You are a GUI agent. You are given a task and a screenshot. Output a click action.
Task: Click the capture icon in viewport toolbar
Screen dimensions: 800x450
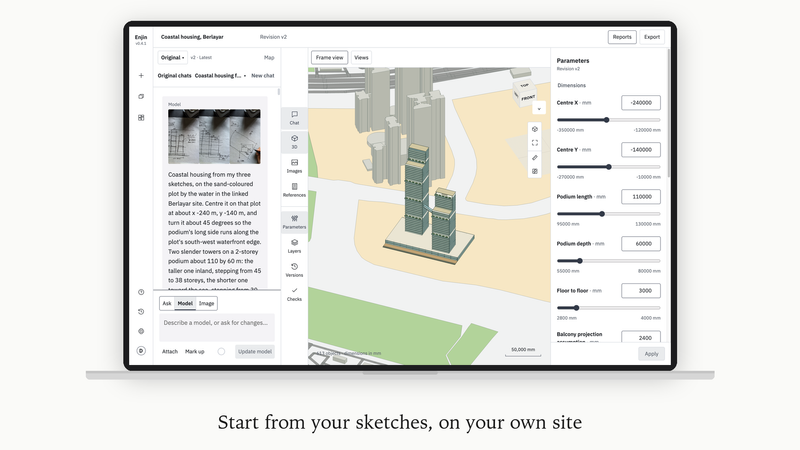(x=535, y=171)
